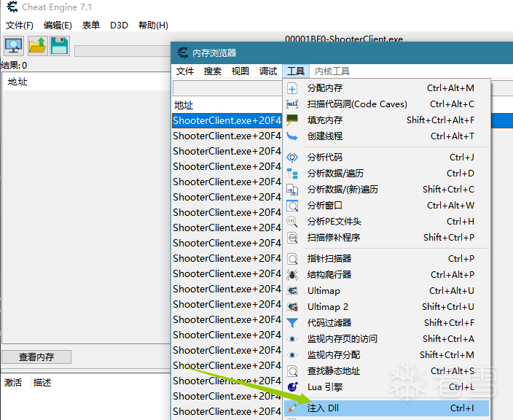Image resolution: width=513 pixels, height=420 pixels.
Task: Select 分配内存 menu entry
Action: coord(386,88)
